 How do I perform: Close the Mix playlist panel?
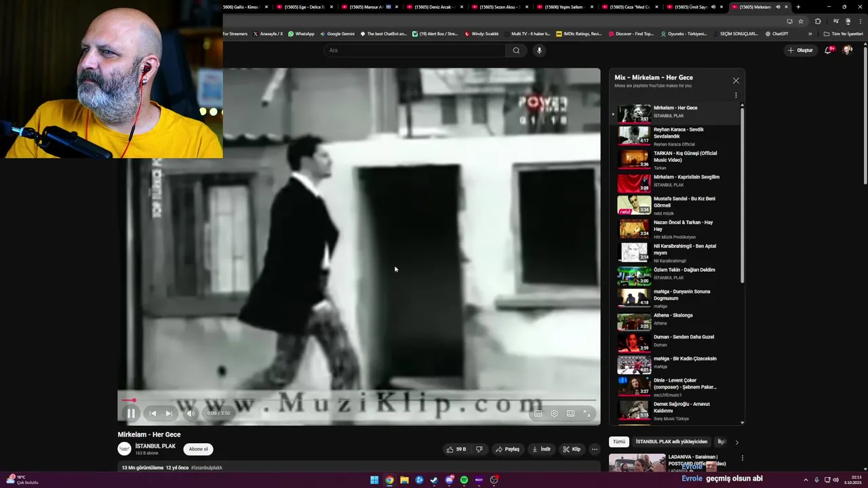736,81
